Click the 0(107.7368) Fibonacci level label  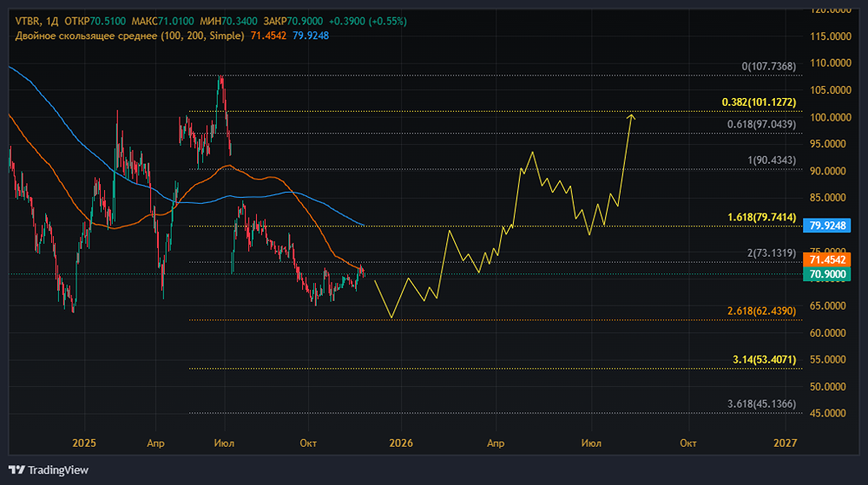pos(768,66)
